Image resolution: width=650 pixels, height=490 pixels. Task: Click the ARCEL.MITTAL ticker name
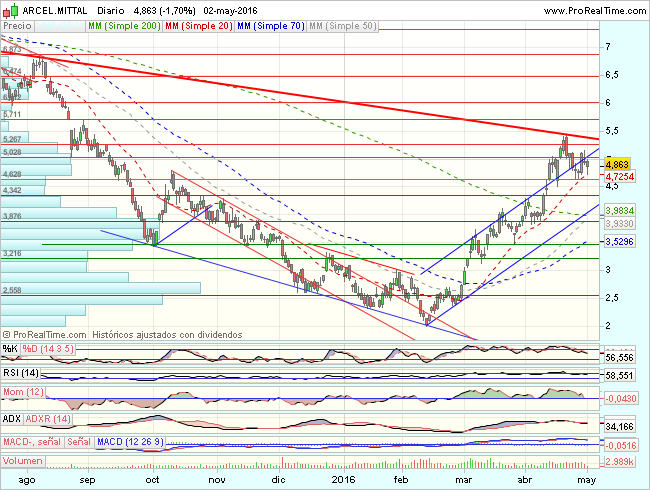coord(55,11)
